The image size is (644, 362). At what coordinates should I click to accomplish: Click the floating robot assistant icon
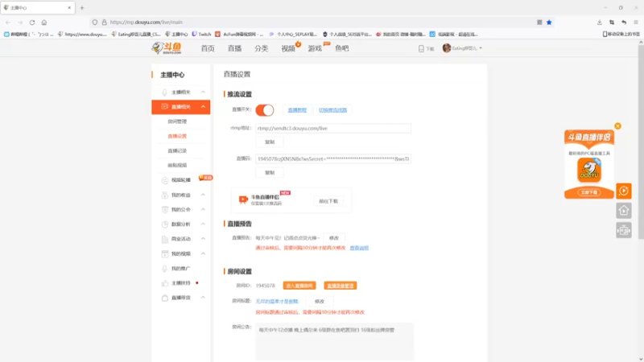[623, 230]
